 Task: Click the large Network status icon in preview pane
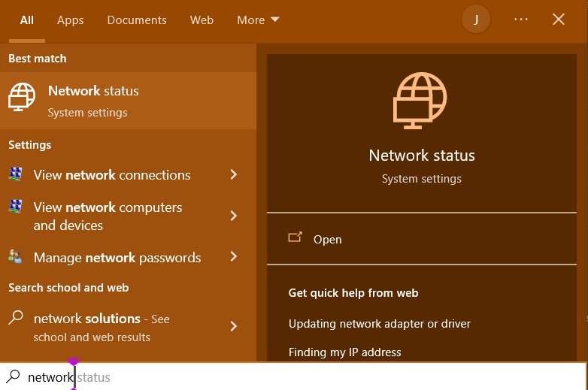[421, 98]
